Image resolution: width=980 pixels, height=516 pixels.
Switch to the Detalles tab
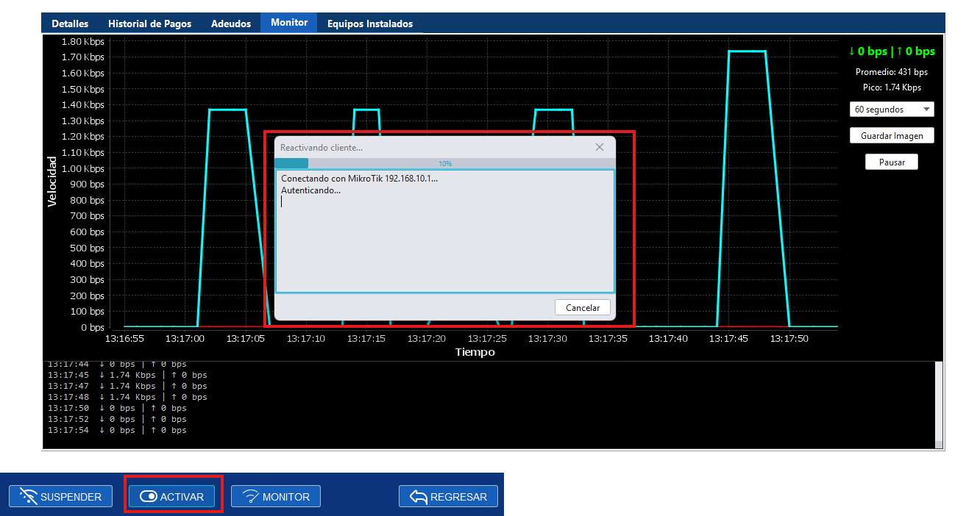pyautogui.click(x=70, y=24)
